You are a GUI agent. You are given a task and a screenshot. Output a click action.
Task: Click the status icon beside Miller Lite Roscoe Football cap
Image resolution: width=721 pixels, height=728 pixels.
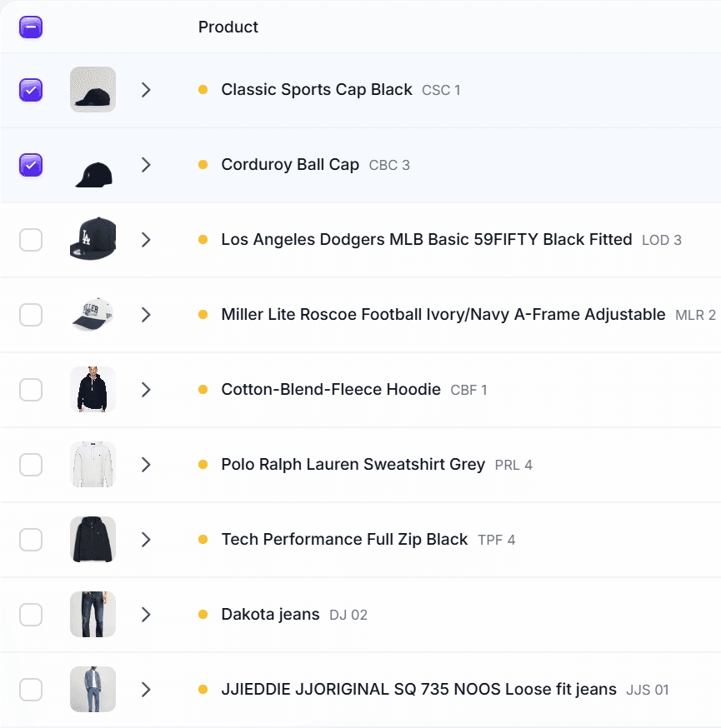203,314
